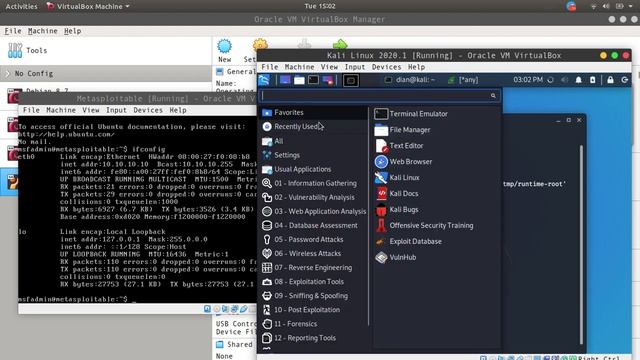Viewport: 640px width, 360px height.
Task: Open File Manager from the Favorites list
Action: click(410, 130)
